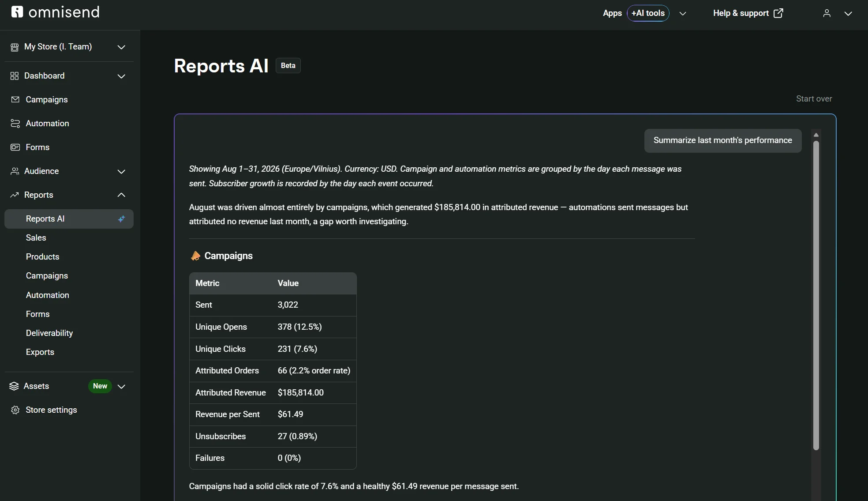Click the Attributed Revenue table value $185,814.00
The height and width of the screenshot is (501, 868).
coord(301,393)
